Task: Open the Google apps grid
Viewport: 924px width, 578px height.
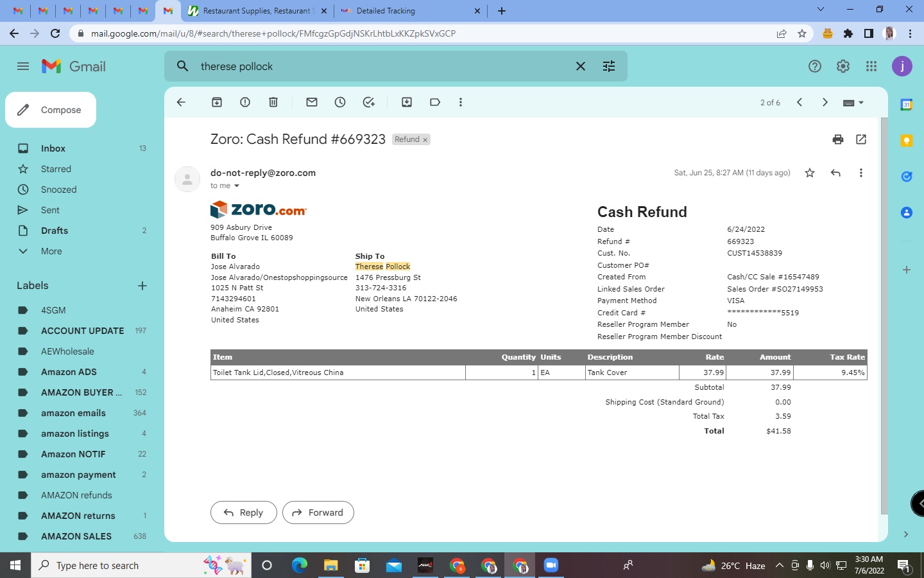Action: (871, 66)
